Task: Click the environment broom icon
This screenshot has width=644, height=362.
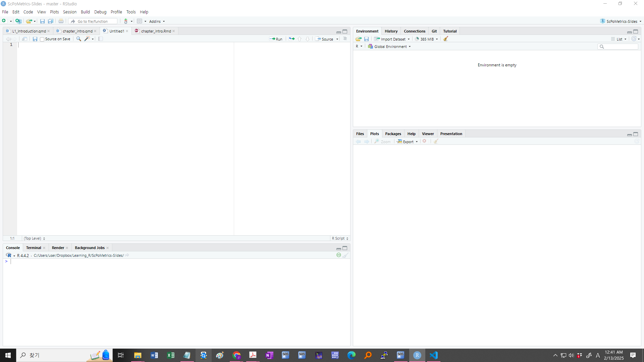Action: coord(446,39)
